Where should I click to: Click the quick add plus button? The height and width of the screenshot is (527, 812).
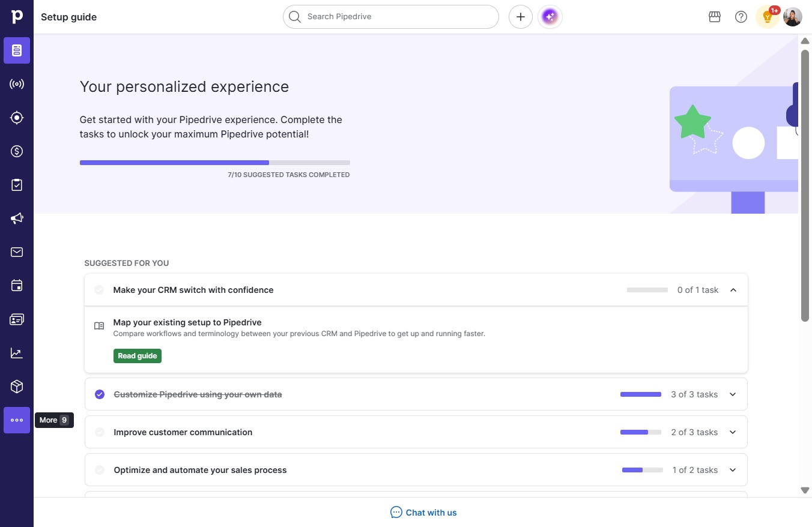point(521,17)
